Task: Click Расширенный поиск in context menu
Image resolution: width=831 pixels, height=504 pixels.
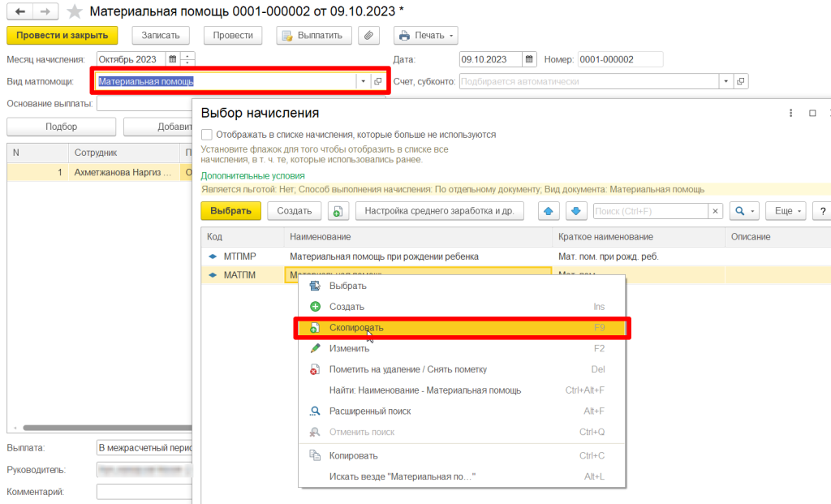Action: 369,411
